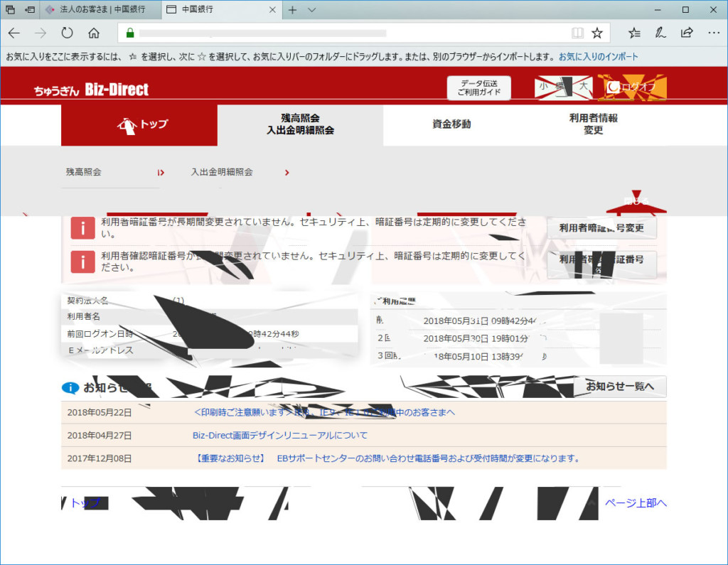The image size is (728, 565).
Task: Click the browser Forward arrow
Action: click(x=41, y=33)
